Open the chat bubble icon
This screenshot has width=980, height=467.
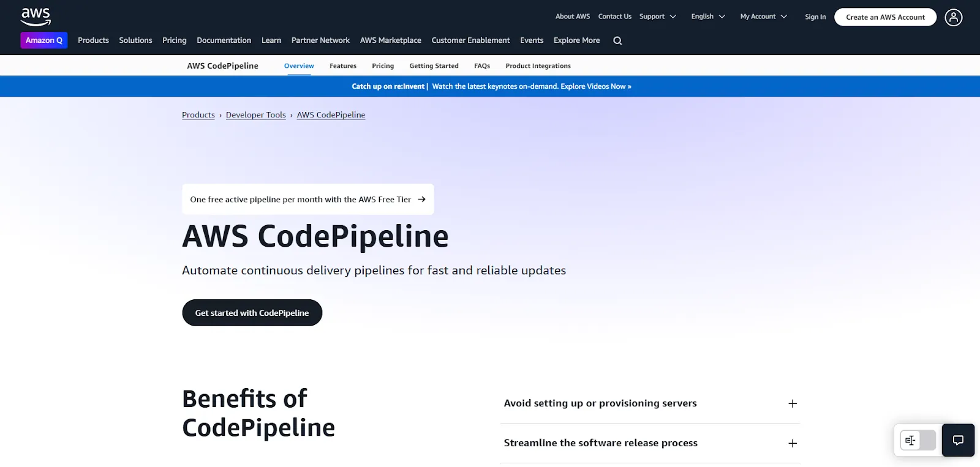[x=958, y=440]
